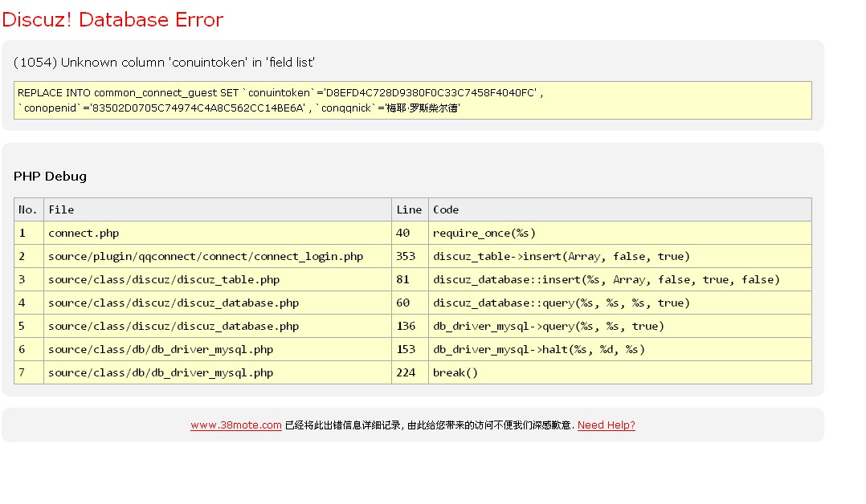Click the "PHP Debug" section heading

click(50, 177)
